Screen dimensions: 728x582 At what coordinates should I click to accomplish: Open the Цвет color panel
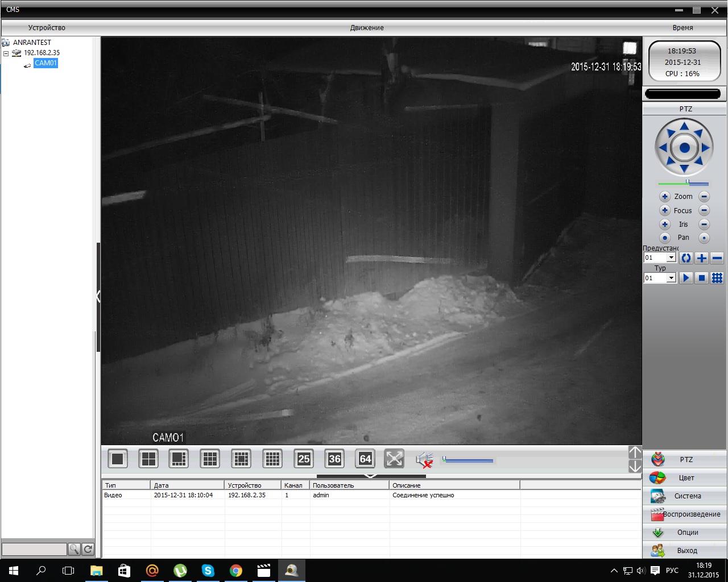685,477
